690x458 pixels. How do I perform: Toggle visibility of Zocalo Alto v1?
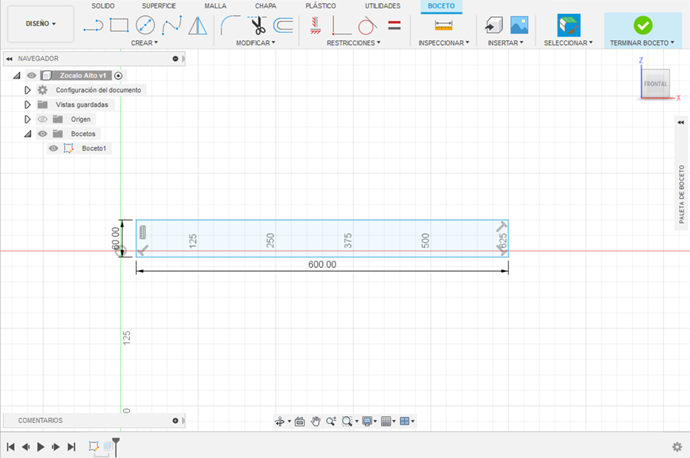pyautogui.click(x=32, y=76)
